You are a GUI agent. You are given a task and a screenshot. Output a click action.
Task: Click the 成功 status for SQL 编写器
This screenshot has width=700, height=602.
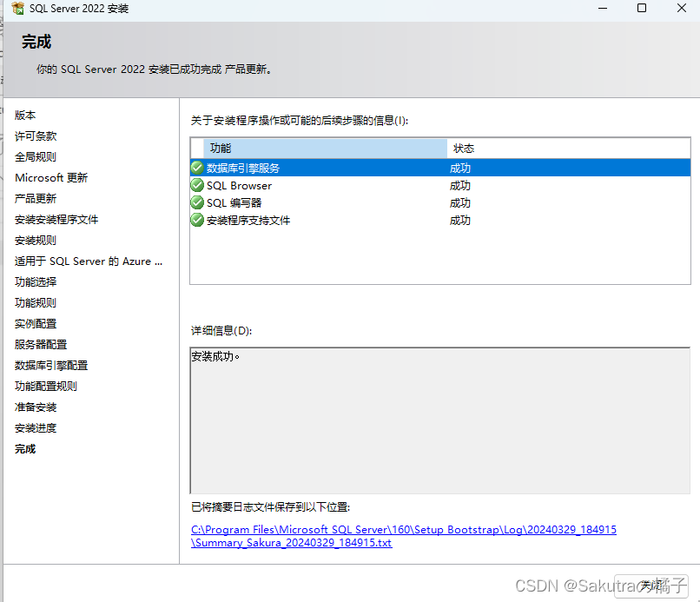point(459,202)
